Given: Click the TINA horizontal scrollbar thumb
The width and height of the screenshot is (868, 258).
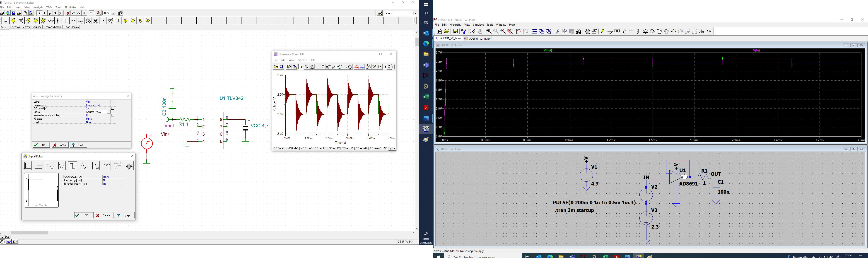Looking at the screenshot, I should pos(29,233).
